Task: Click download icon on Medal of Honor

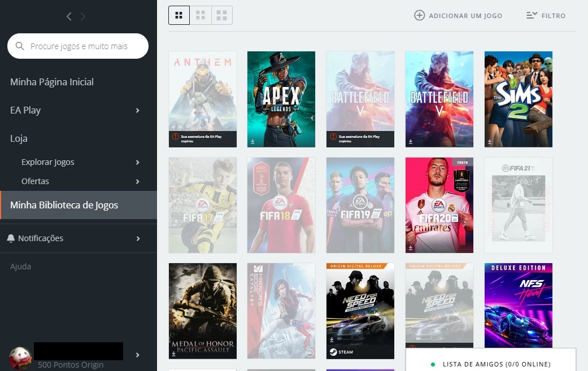Action: [173, 353]
